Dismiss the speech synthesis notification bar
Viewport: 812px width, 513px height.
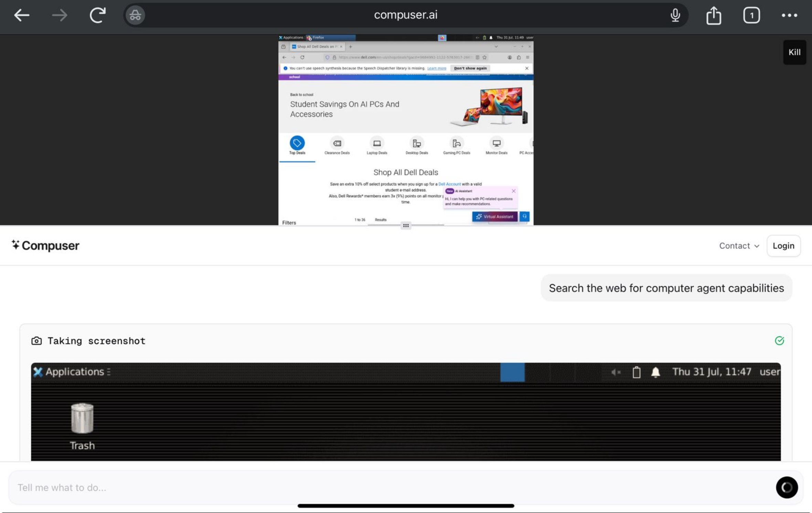click(526, 68)
